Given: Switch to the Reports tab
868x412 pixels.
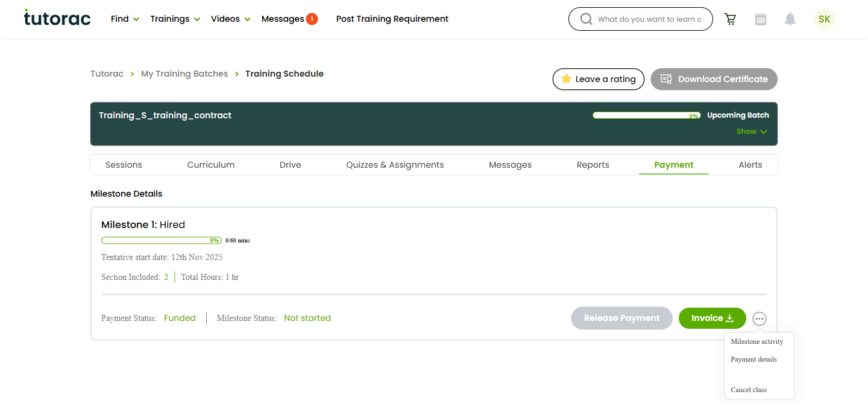Looking at the screenshot, I should pos(593,165).
